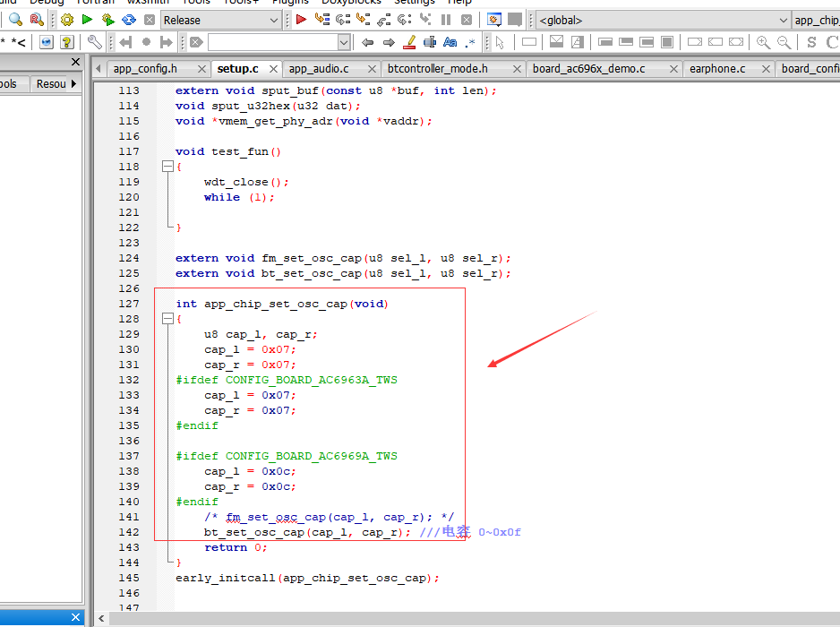
Task: Run the program with the green play icon
Action: [x=87, y=20]
